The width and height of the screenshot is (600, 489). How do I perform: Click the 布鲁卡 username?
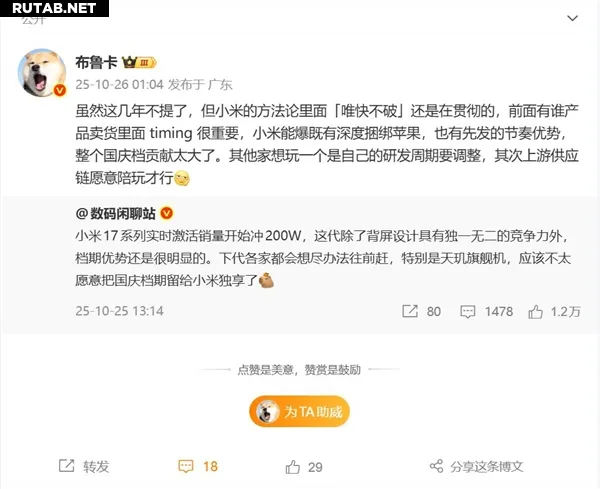point(96,62)
